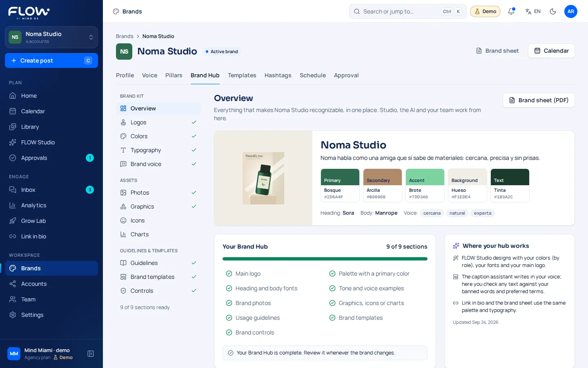This screenshot has height=368, width=588.
Task: Open Charts assets
Action: point(158,234)
